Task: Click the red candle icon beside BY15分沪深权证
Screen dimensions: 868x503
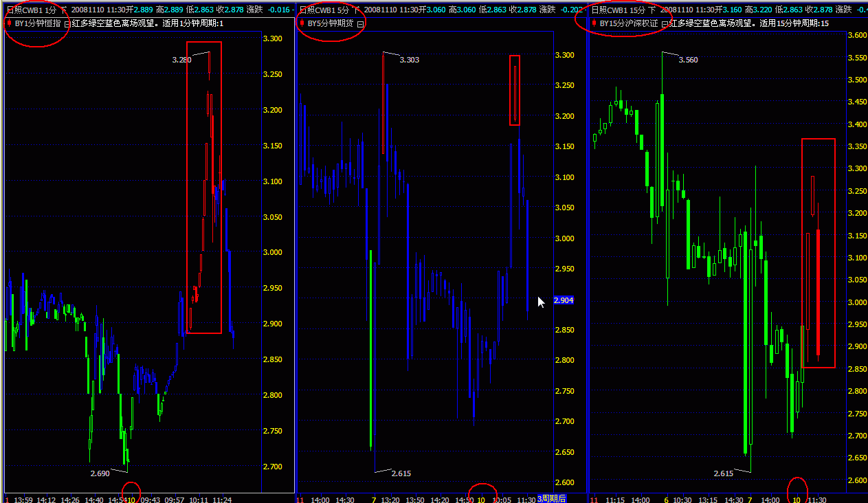Action: [594, 23]
